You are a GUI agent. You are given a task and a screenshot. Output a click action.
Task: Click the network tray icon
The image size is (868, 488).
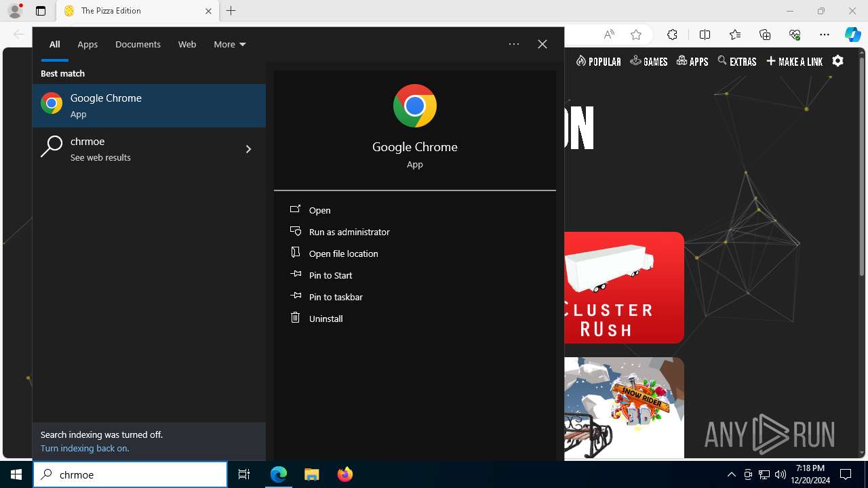764,474
